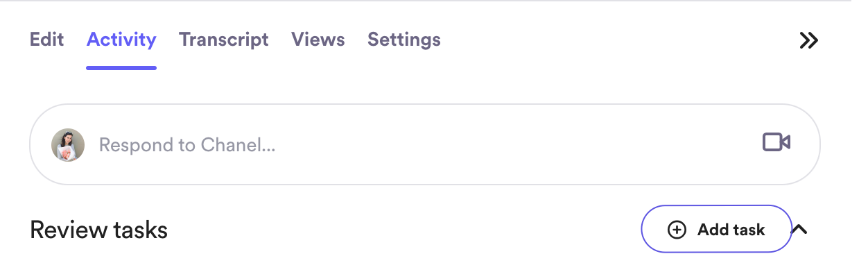The image size is (868, 263).
Task: Open the Edit tab
Action: (x=47, y=40)
